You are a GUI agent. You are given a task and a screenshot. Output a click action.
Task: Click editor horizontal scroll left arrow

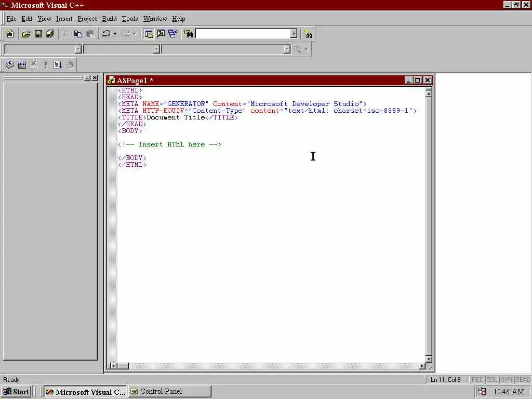[114, 366]
